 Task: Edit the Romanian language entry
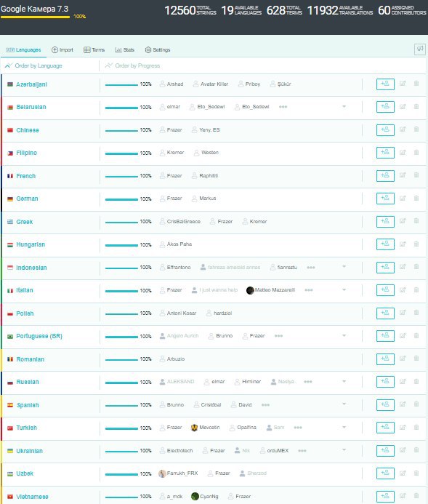click(x=403, y=358)
